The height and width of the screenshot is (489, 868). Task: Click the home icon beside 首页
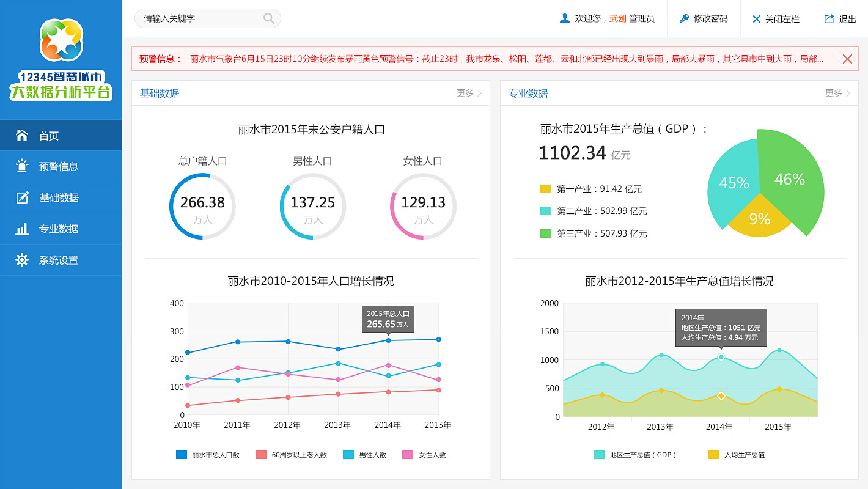(22, 135)
